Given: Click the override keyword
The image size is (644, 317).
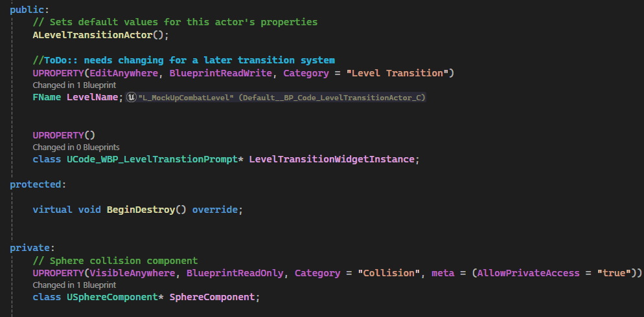Looking at the screenshot, I should click(x=217, y=210).
